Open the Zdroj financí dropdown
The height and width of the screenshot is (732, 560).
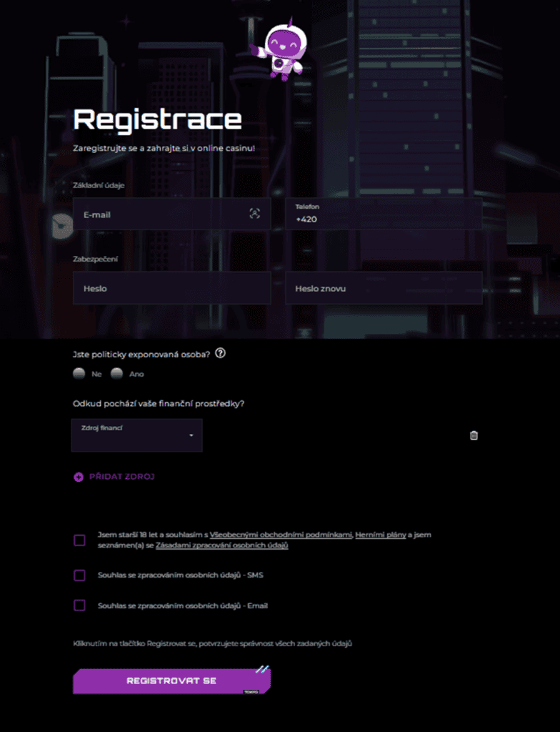tap(136, 435)
